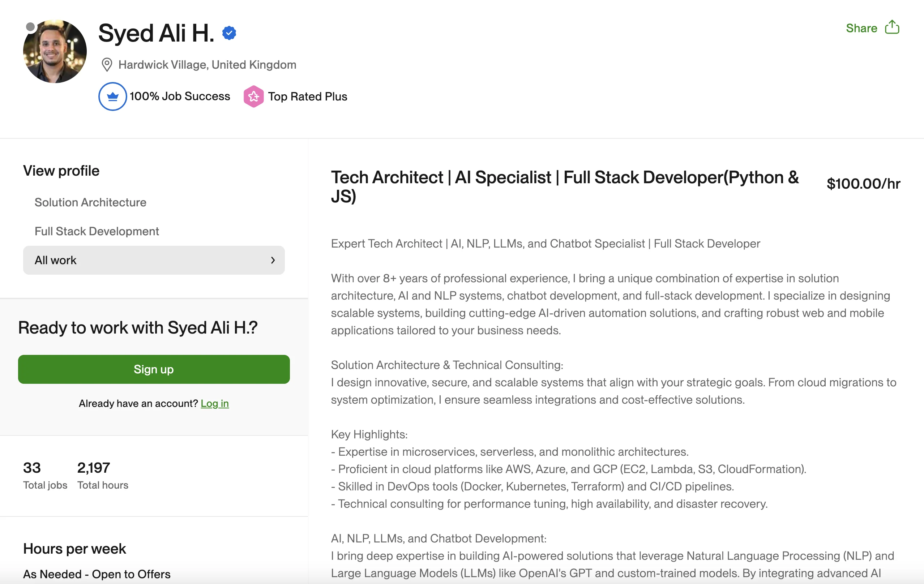Switch to Full Stack Development profile
924x584 pixels.
pyautogui.click(x=97, y=231)
